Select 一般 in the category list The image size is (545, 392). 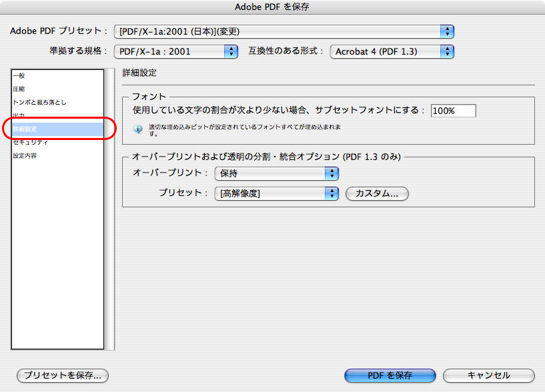coord(57,76)
